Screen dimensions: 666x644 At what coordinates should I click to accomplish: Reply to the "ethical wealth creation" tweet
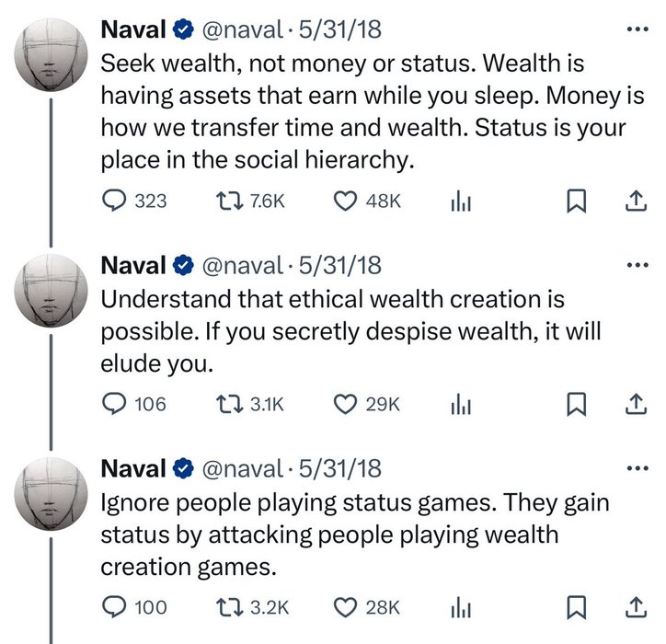113,404
